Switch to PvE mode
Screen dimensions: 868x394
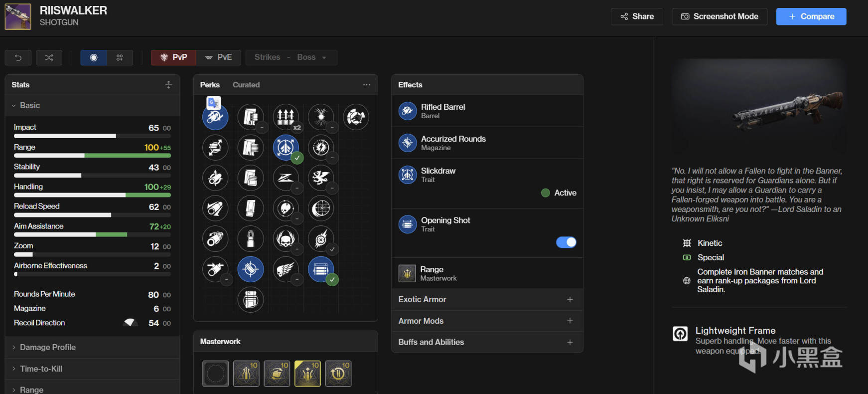coord(219,57)
